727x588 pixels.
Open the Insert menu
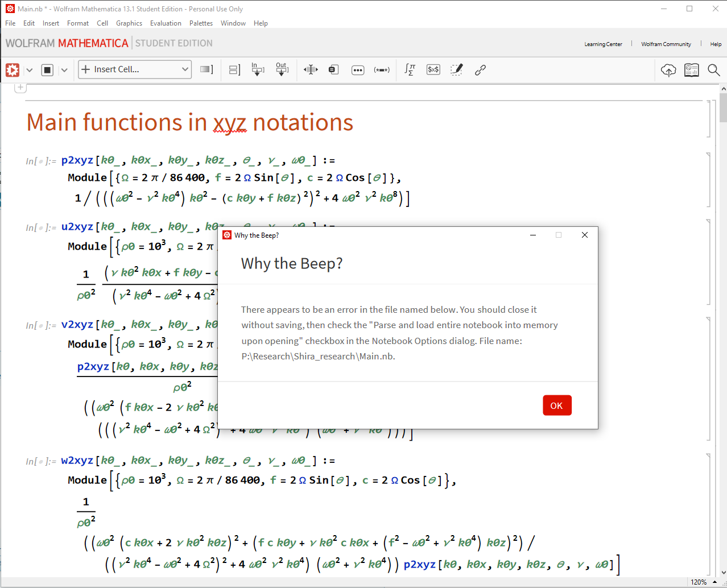coord(51,23)
